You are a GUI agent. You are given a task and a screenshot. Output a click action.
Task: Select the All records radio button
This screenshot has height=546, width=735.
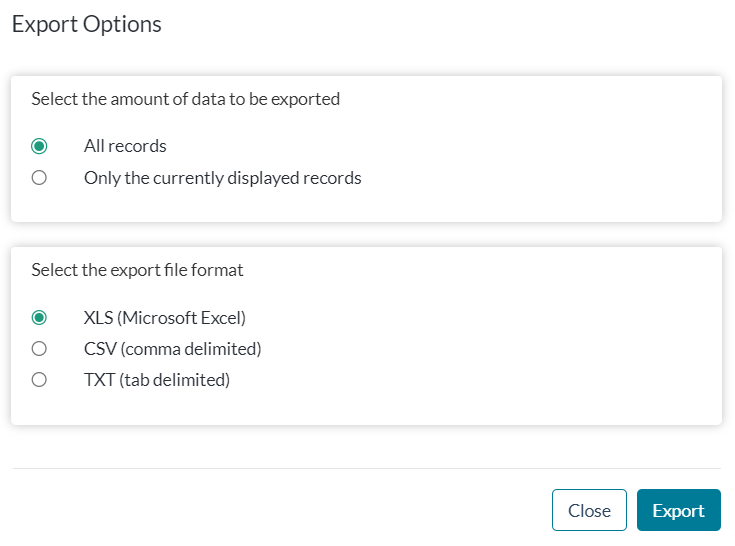(39, 146)
